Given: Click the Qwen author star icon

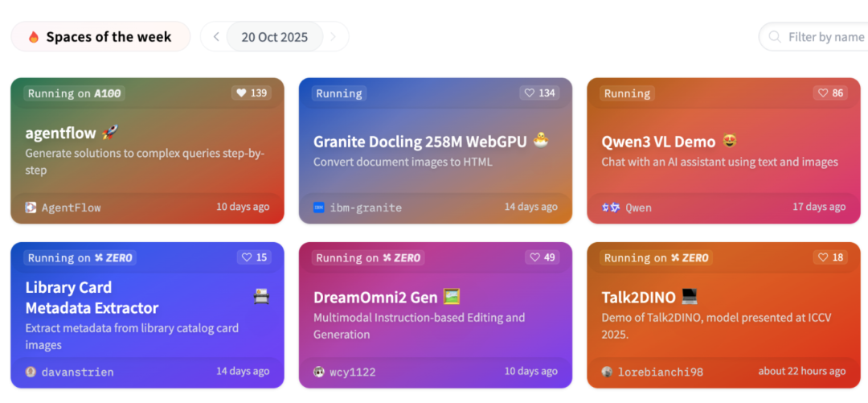Looking at the screenshot, I should (611, 208).
